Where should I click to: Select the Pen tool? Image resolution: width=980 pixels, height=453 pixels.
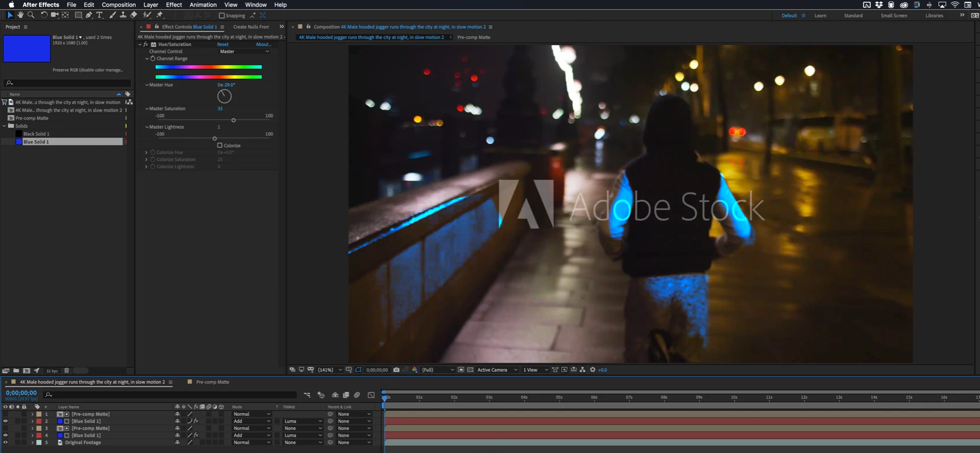(x=89, y=15)
